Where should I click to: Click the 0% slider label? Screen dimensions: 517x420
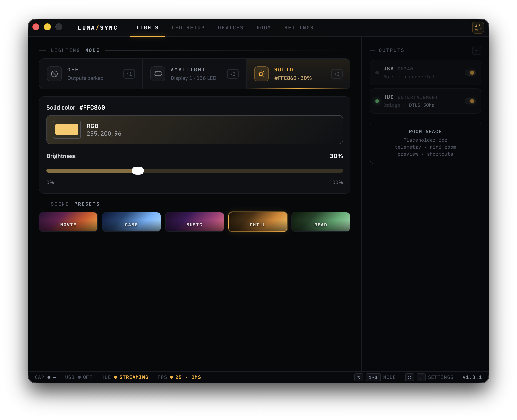point(50,182)
